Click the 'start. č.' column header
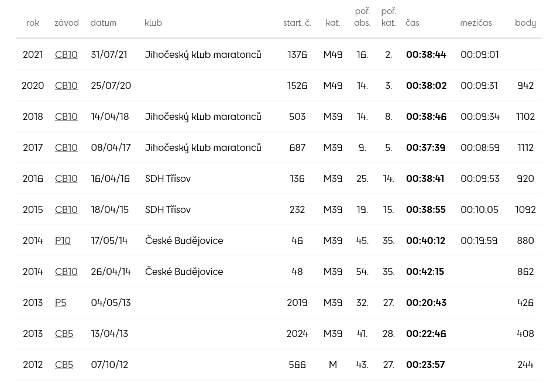This screenshot has width=550, height=392. point(297,23)
